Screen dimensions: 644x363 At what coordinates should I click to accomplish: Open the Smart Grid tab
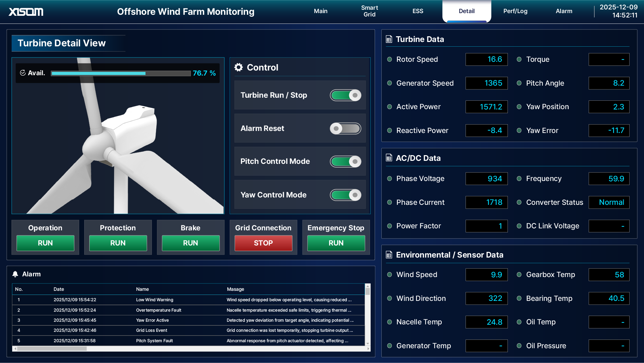369,11
